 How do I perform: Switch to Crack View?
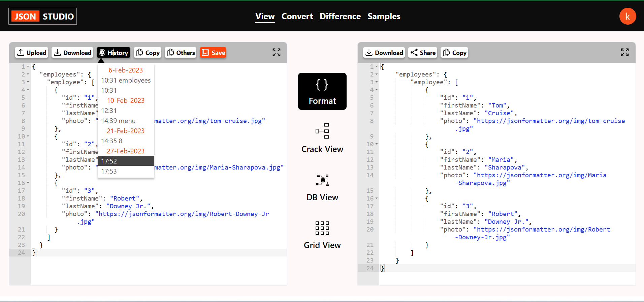[x=322, y=139]
